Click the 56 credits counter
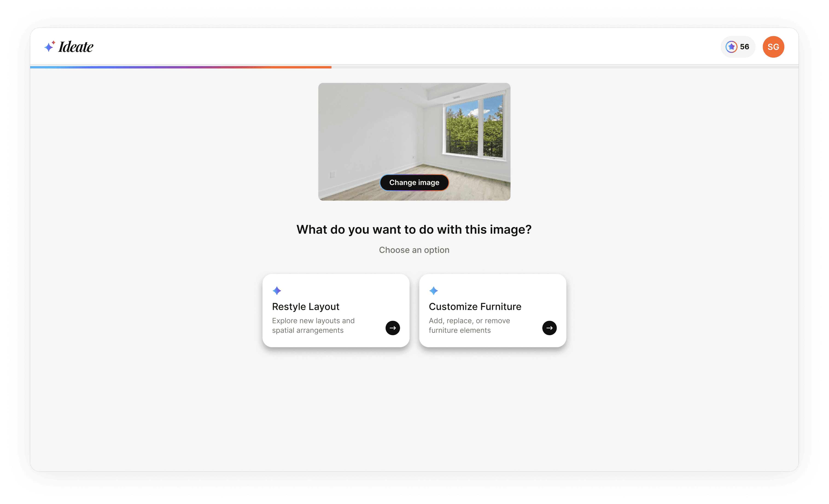 pyautogui.click(x=744, y=47)
